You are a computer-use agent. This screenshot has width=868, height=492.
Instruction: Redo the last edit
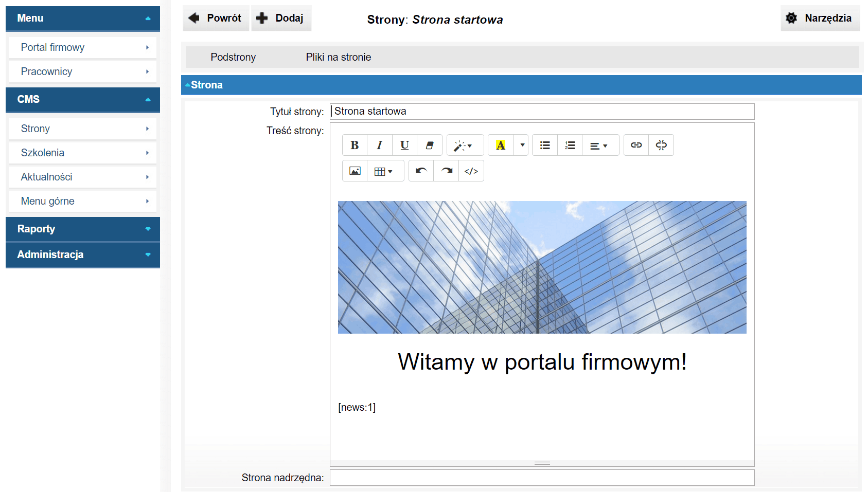coord(446,171)
